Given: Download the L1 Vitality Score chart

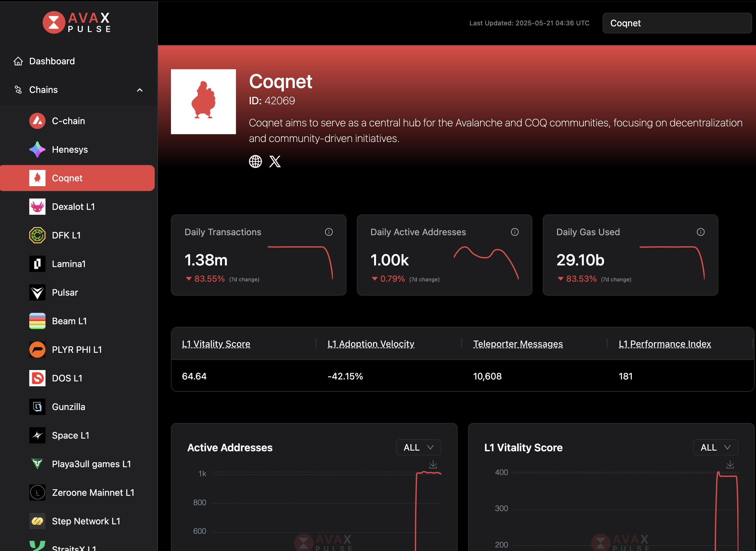Looking at the screenshot, I should [x=730, y=464].
